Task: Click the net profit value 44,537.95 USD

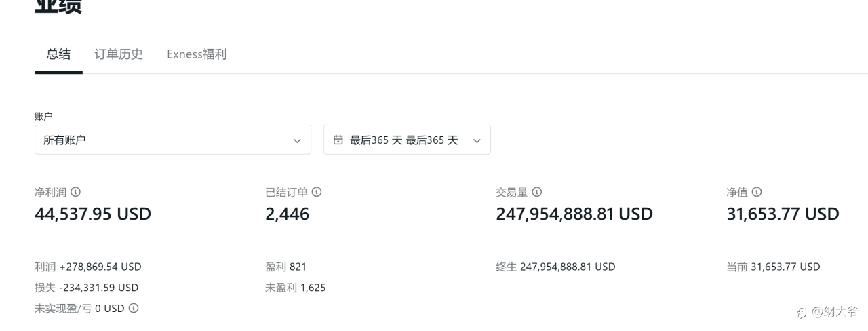Action: click(x=93, y=214)
